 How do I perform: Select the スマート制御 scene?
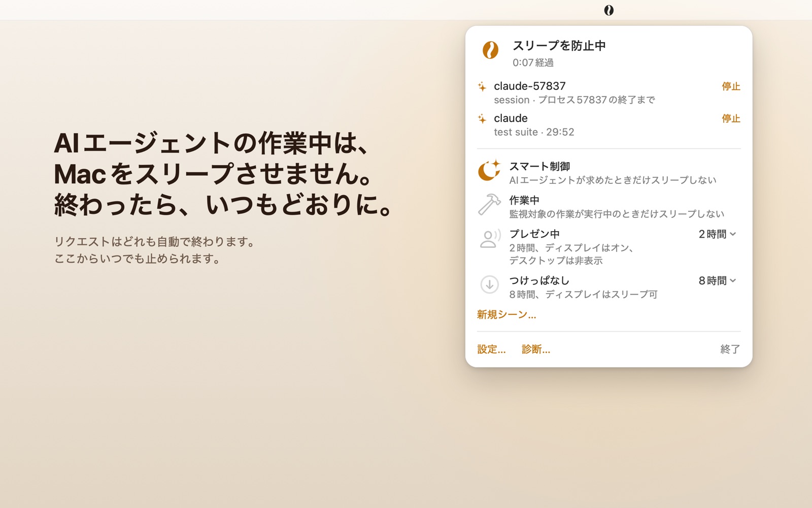coord(608,173)
